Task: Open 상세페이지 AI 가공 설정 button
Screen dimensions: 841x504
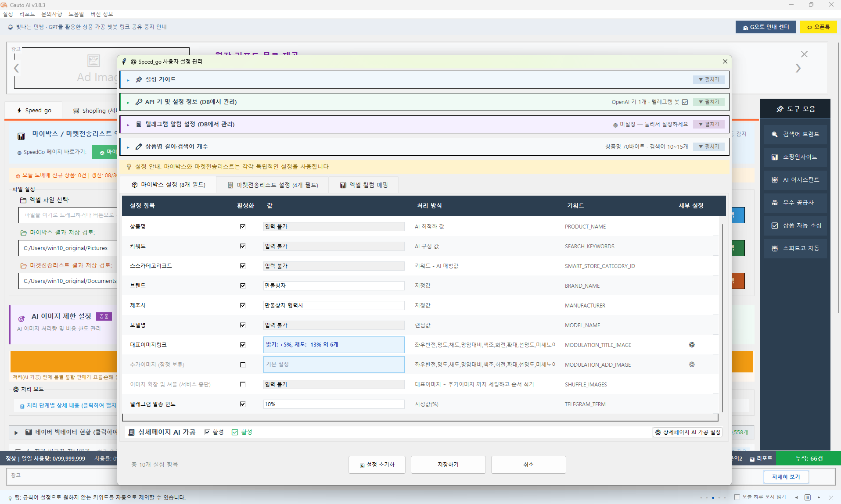Action: [687, 432]
